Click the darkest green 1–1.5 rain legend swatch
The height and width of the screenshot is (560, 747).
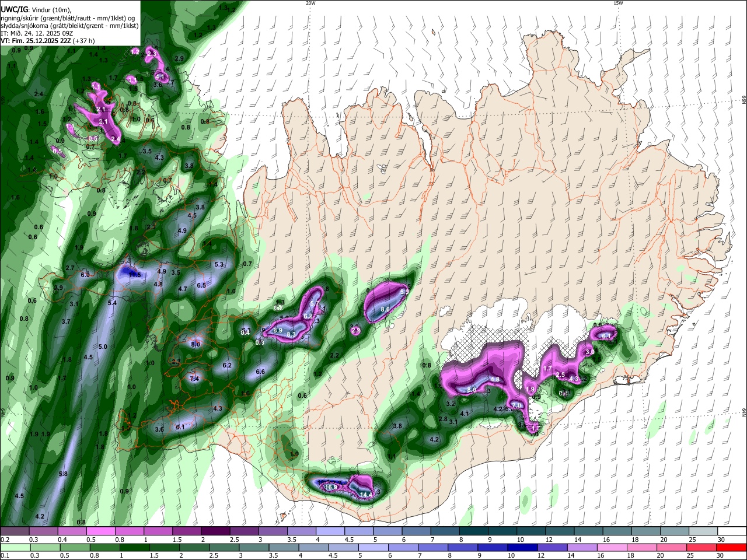[x=134, y=548]
